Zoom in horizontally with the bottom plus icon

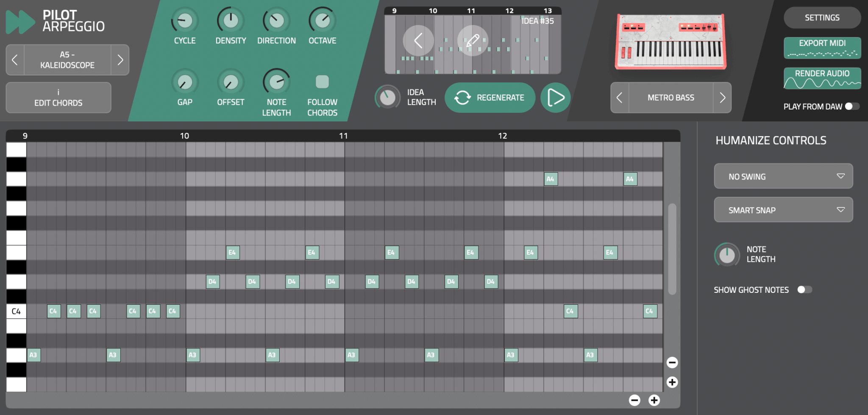(x=654, y=400)
